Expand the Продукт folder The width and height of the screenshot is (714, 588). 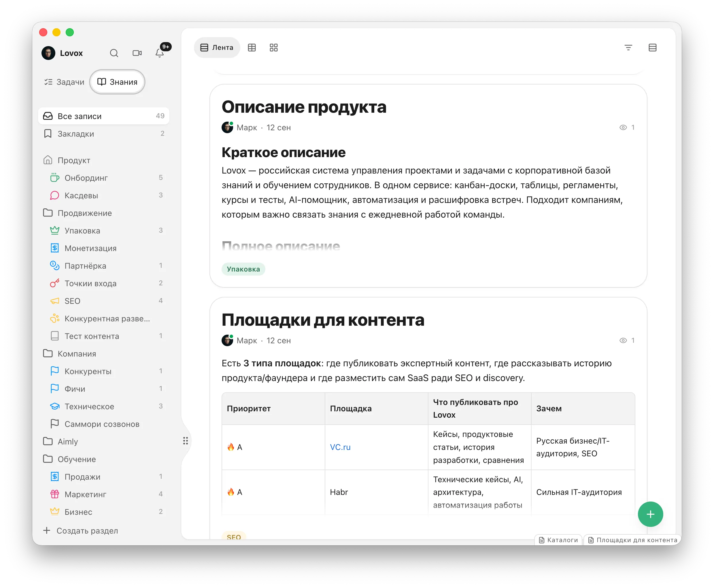103,160
